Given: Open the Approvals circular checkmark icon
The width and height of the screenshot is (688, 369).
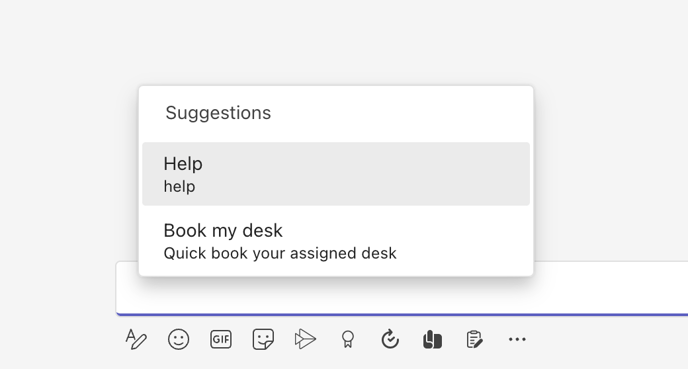Looking at the screenshot, I should [390, 339].
